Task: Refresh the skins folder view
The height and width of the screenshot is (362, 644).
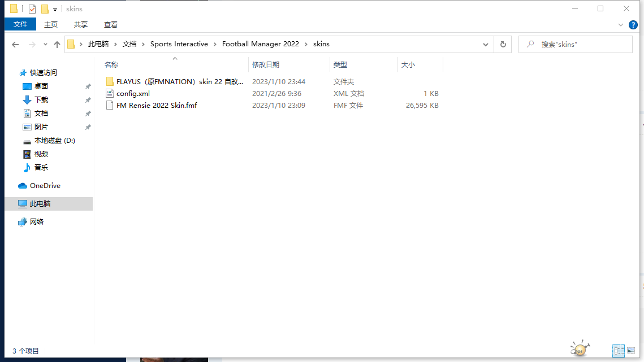Action: pyautogui.click(x=503, y=44)
